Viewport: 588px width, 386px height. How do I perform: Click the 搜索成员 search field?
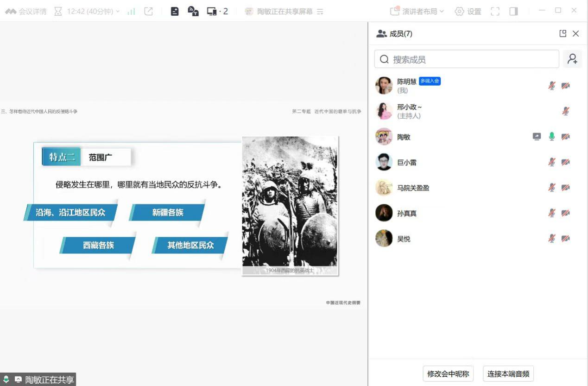coord(467,59)
